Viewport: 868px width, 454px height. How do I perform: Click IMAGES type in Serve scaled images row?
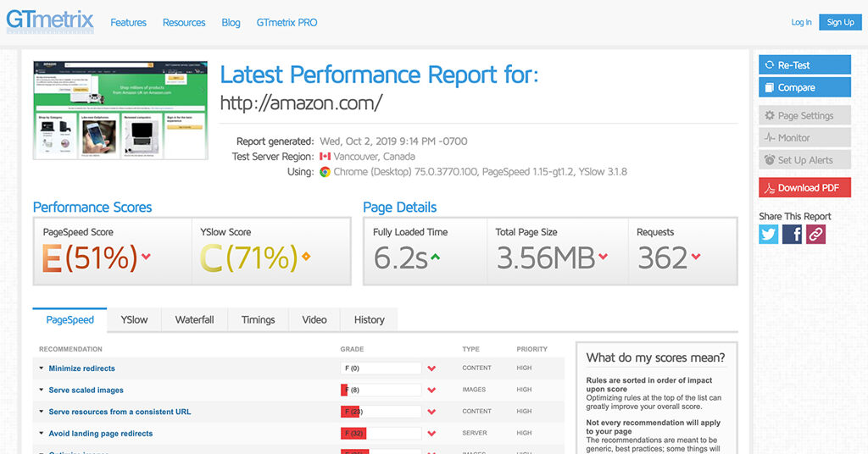[474, 390]
